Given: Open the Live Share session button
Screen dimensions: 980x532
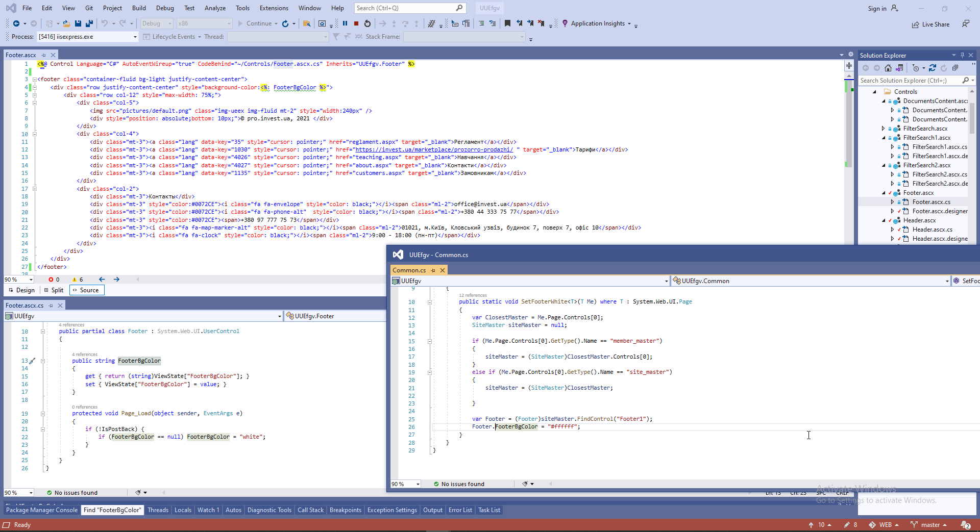Looking at the screenshot, I should (x=931, y=24).
